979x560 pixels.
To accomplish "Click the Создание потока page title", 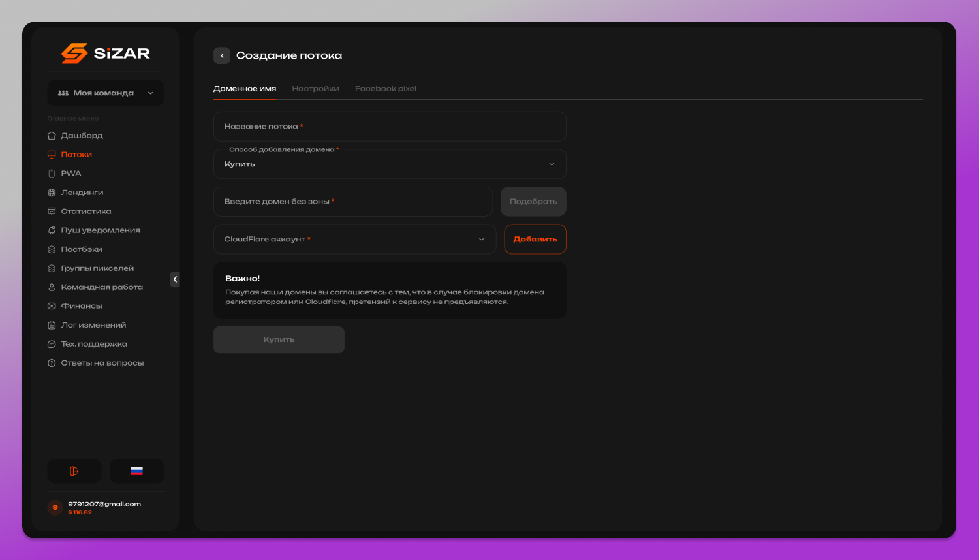I will click(x=289, y=55).
